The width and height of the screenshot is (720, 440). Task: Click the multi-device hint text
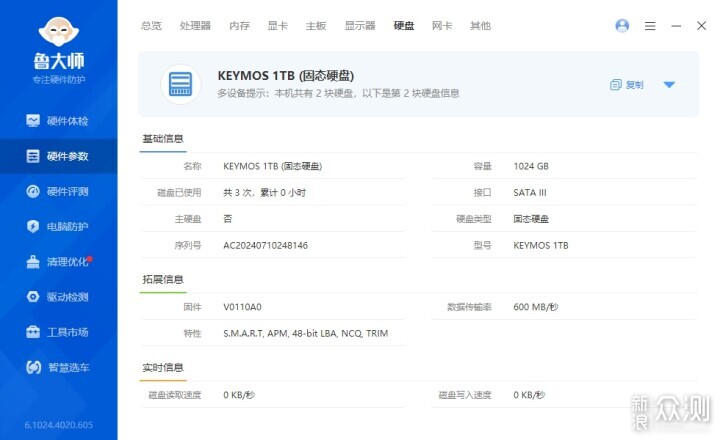(338, 93)
